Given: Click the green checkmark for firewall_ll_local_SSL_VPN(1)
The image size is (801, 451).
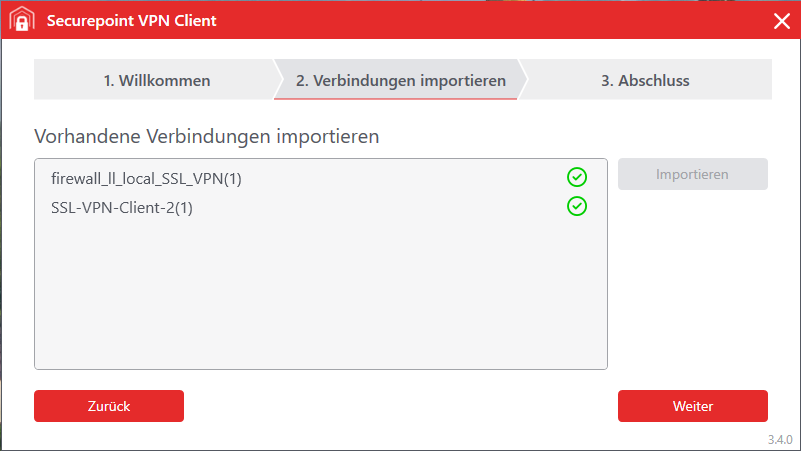Looking at the screenshot, I should pyautogui.click(x=577, y=178).
